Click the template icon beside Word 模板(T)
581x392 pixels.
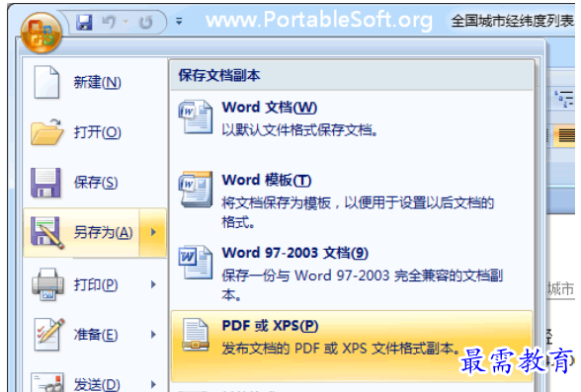click(x=196, y=190)
